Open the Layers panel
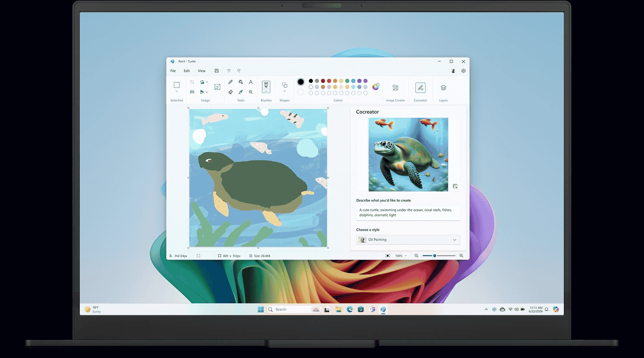 443,88
